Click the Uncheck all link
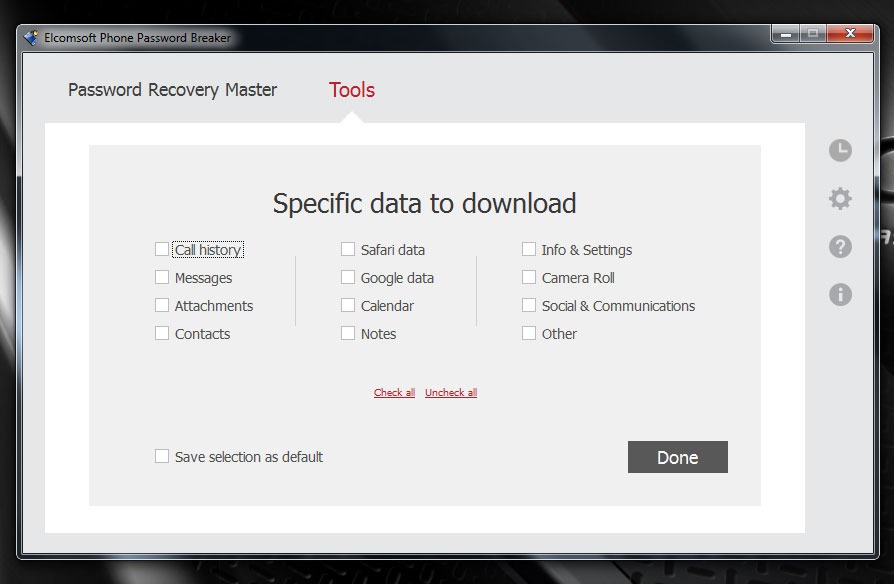 [451, 392]
